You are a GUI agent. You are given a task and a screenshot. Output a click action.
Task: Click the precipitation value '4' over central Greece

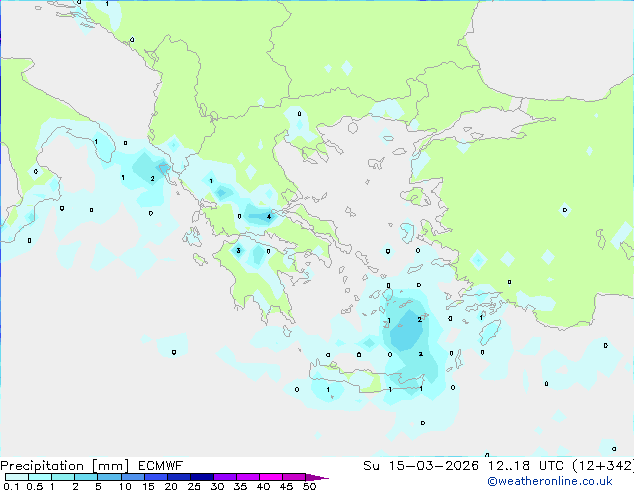(x=269, y=217)
